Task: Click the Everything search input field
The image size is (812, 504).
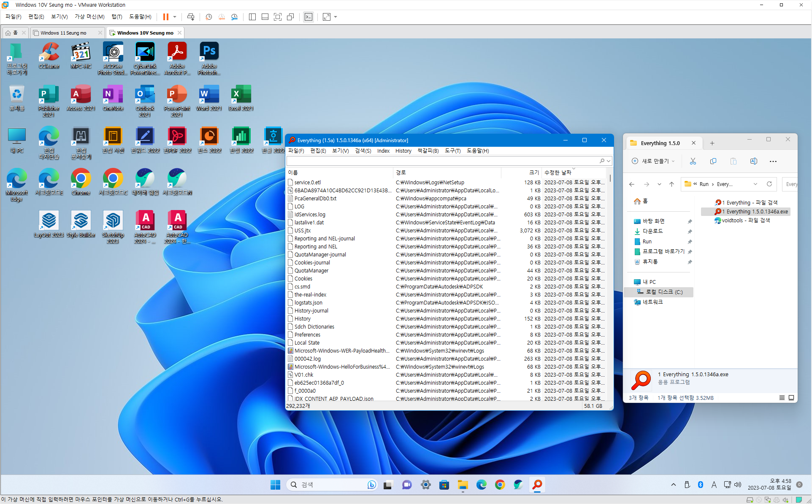Action: pyautogui.click(x=441, y=161)
